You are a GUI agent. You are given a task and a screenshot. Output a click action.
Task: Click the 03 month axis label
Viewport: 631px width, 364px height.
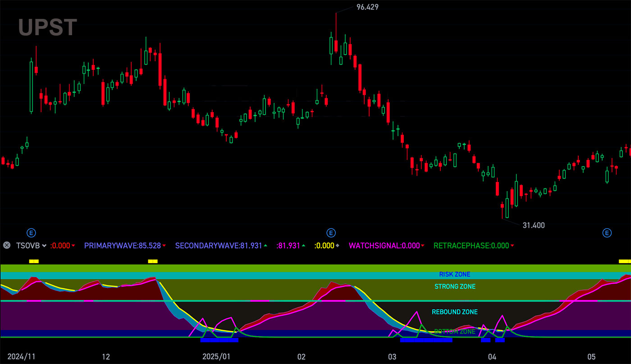(392, 357)
